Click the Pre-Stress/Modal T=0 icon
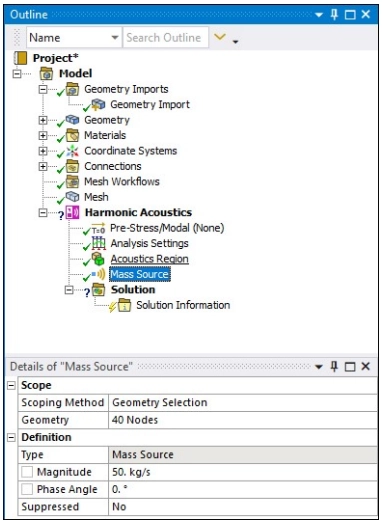 tap(98, 228)
